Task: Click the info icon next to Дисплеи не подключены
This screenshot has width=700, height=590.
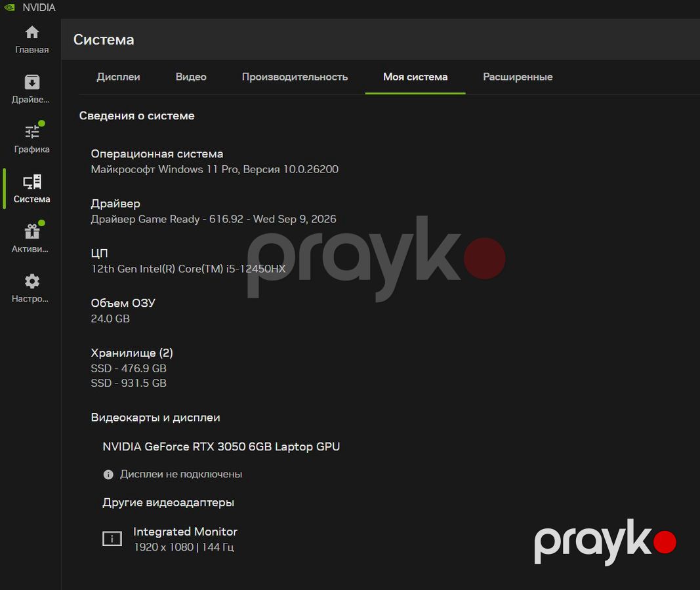Action: [108, 475]
